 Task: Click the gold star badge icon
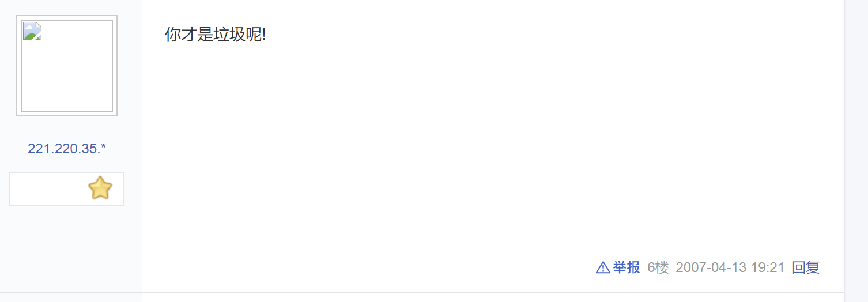[100, 188]
